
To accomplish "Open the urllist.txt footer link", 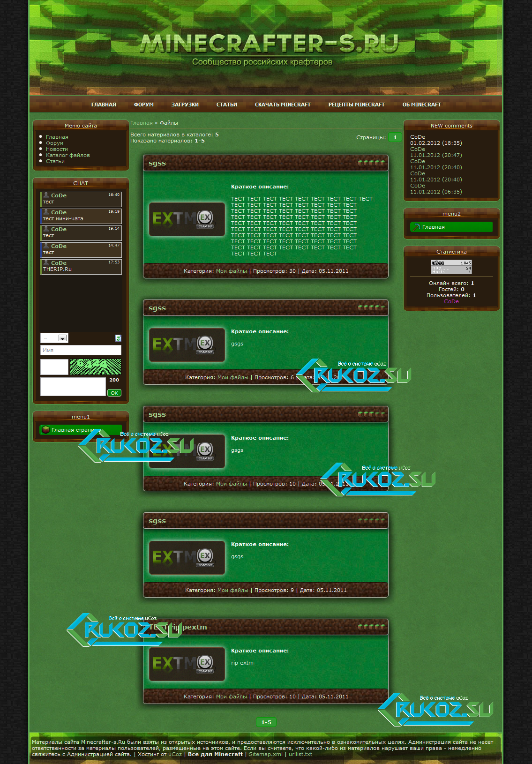I will tap(300, 754).
